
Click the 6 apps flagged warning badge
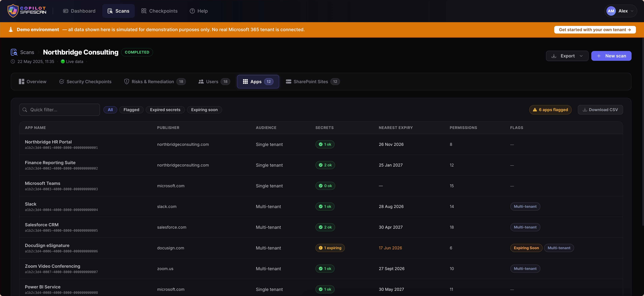[550, 110]
